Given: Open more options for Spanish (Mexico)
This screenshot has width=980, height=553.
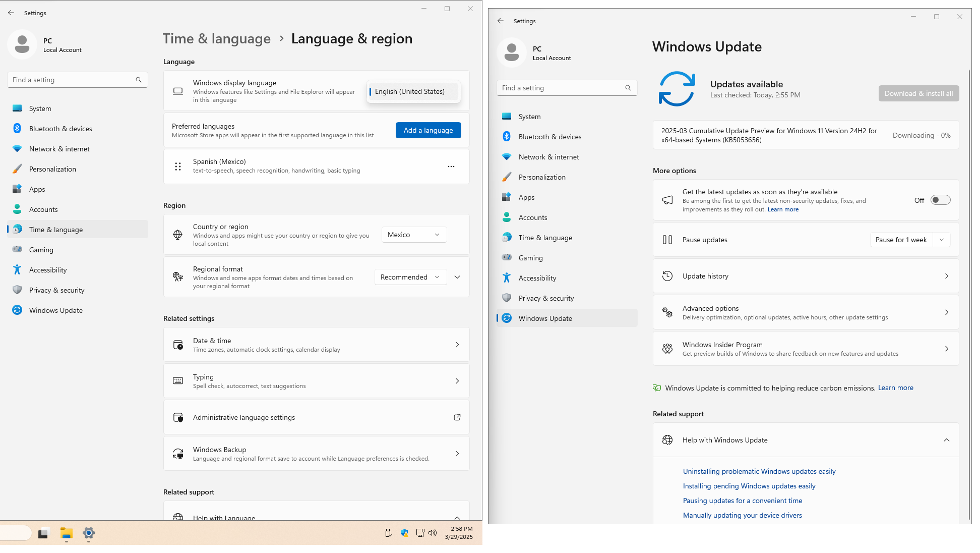Looking at the screenshot, I should coord(451,167).
